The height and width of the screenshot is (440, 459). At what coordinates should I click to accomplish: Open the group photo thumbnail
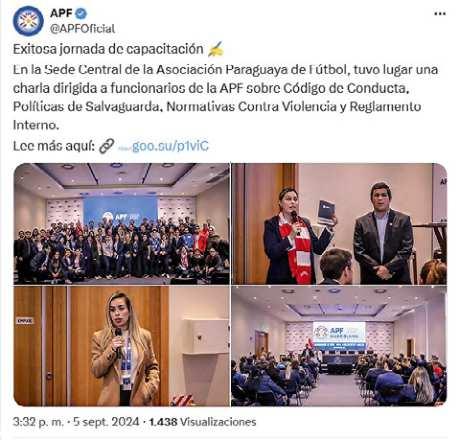(122, 224)
